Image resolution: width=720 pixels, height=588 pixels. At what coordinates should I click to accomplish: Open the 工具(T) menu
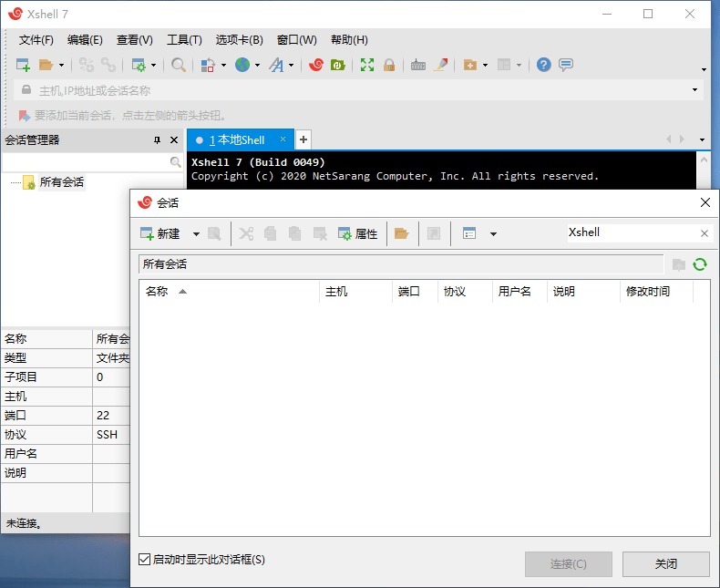(184, 40)
